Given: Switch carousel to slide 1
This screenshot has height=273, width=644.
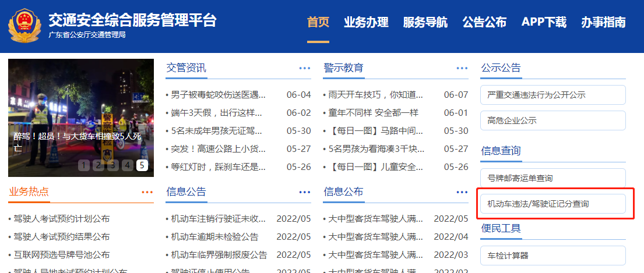Looking at the screenshot, I should pyautogui.click(x=84, y=166).
